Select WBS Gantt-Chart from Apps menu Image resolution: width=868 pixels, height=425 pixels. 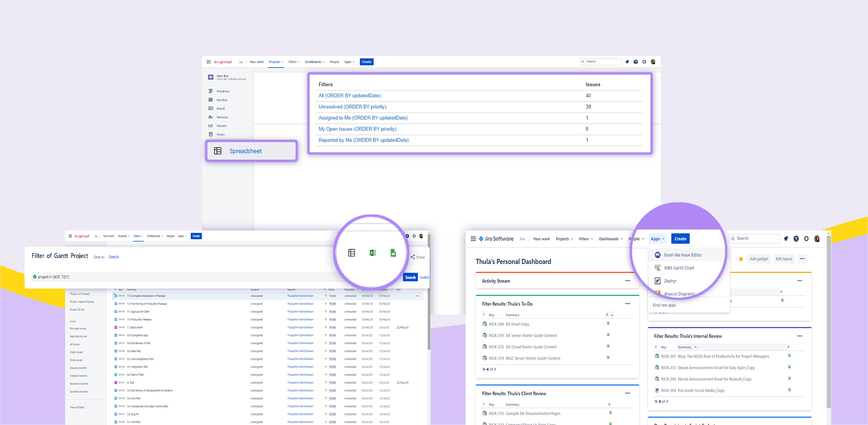tap(679, 268)
